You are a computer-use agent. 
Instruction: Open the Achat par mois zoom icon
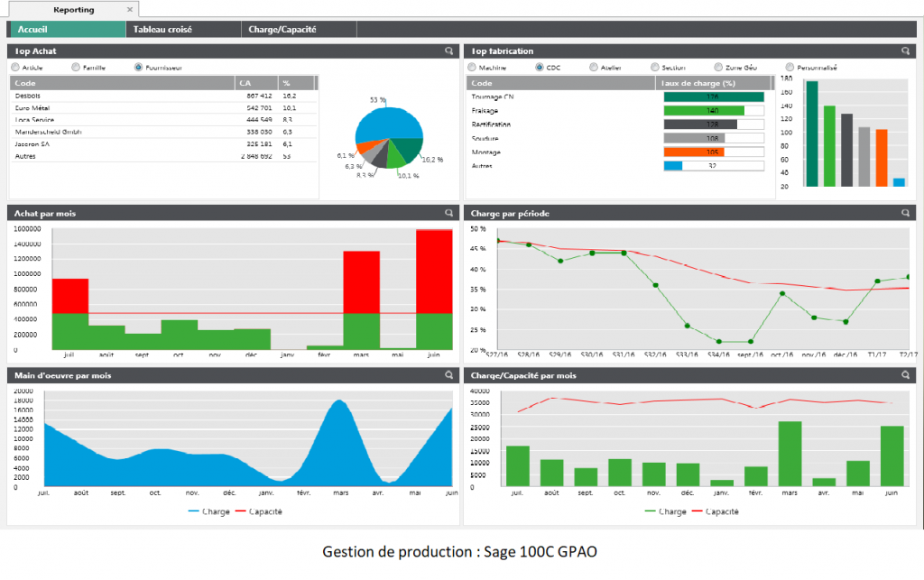[x=448, y=213]
